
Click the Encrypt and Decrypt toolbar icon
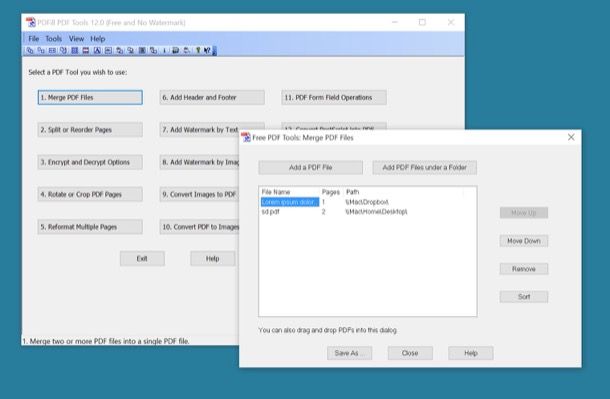(x=52, y=51)
